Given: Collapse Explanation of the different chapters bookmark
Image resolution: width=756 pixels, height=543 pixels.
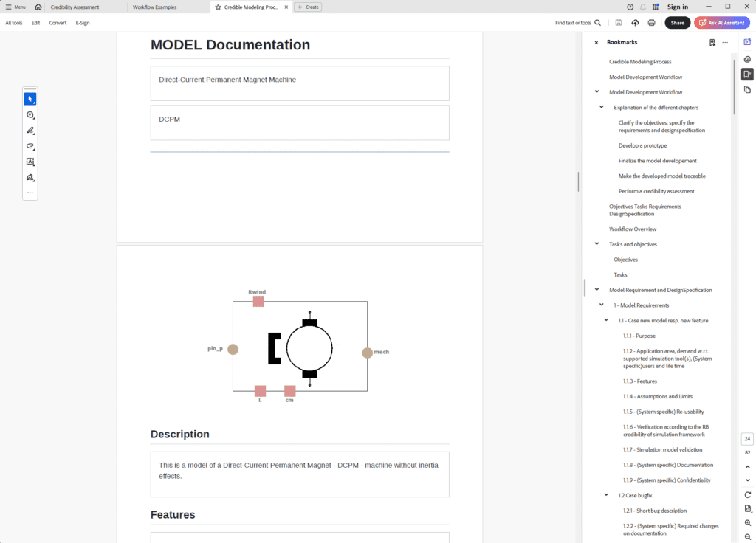Looking at the screenshot, I should [602, 107].
